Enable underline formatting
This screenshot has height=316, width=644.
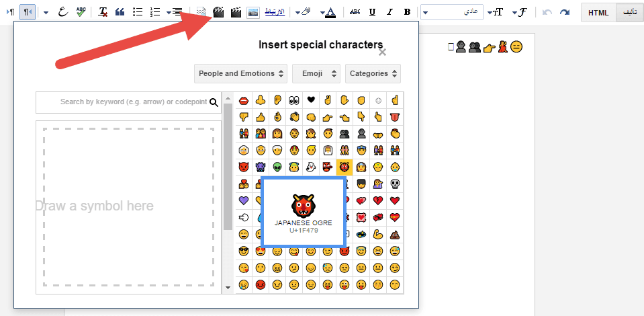click(x=372, y=12)
